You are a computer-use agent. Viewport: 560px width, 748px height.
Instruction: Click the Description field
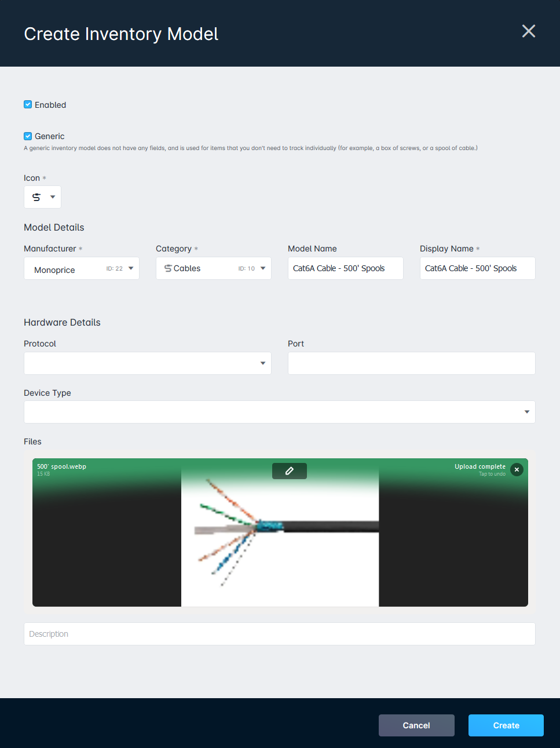(280, 634)
